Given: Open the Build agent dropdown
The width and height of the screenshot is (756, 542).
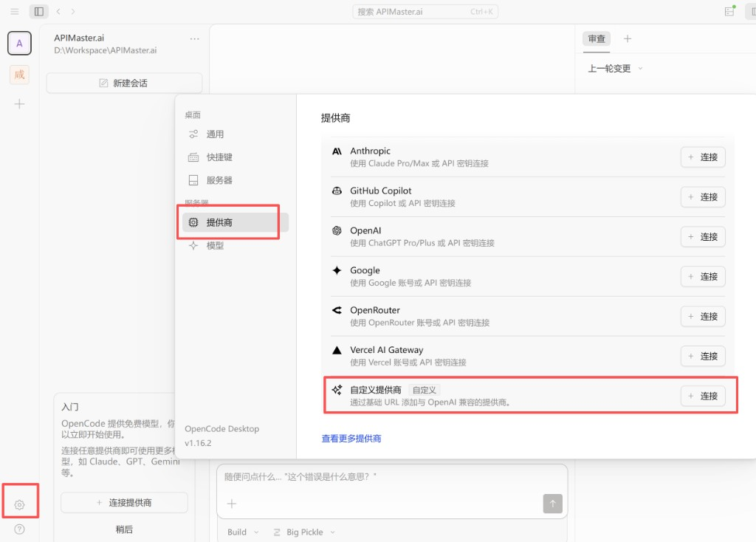Looking at the screenshot, I should click(x=243, y=532).
